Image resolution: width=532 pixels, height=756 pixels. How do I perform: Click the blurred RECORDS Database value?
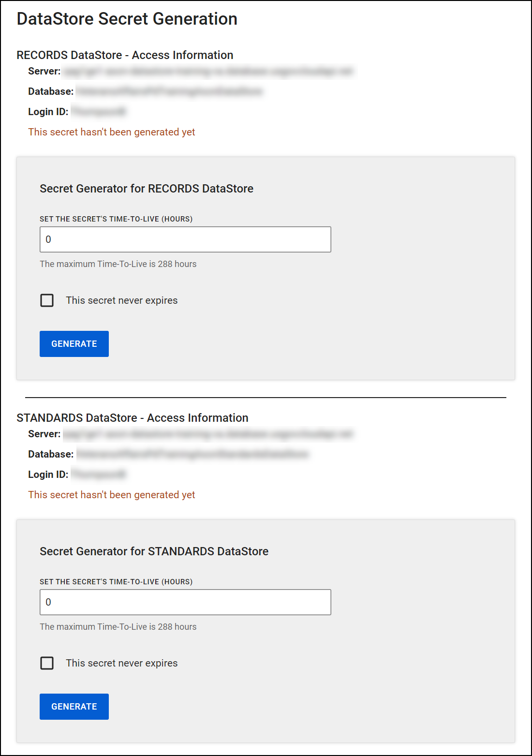[x=169, y=91]
